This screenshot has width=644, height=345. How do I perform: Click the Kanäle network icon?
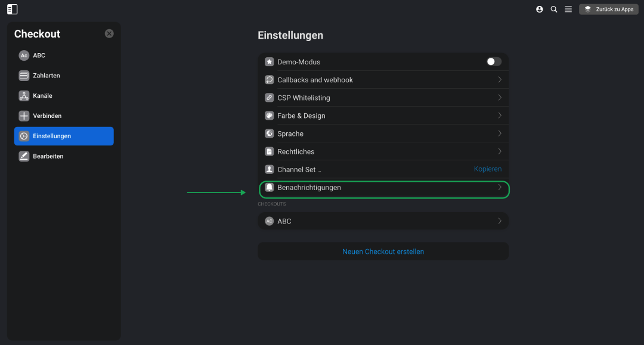pyautogui.click(x=24, y=95)
